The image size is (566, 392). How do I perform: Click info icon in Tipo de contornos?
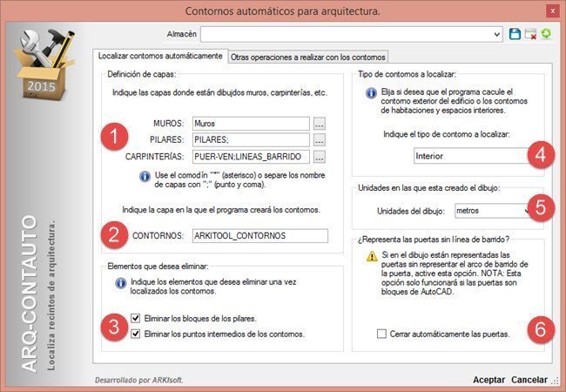point(371,92)
